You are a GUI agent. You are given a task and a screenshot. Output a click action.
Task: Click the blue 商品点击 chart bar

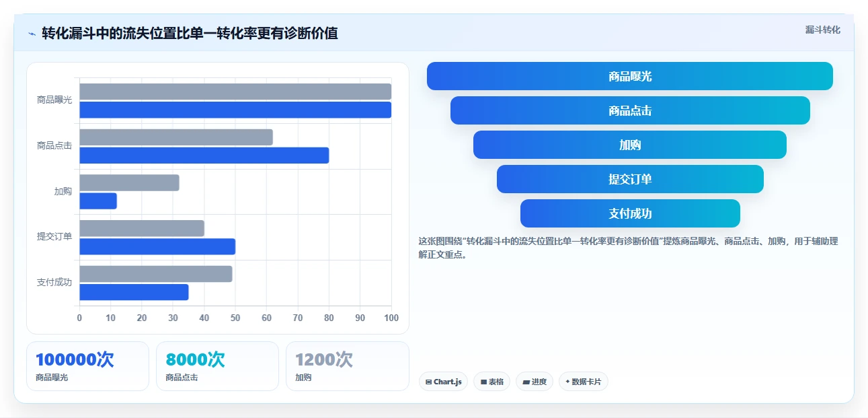click(204, 155)
